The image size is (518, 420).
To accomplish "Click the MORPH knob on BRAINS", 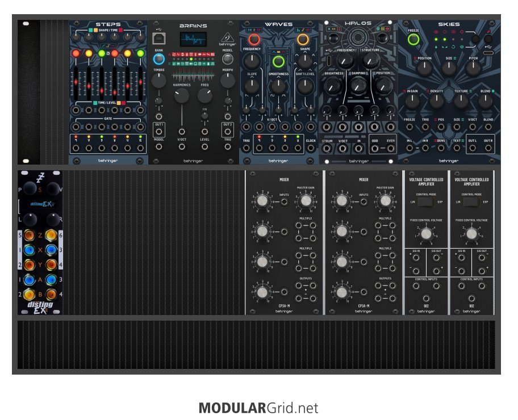I will (x=228, y=81).
